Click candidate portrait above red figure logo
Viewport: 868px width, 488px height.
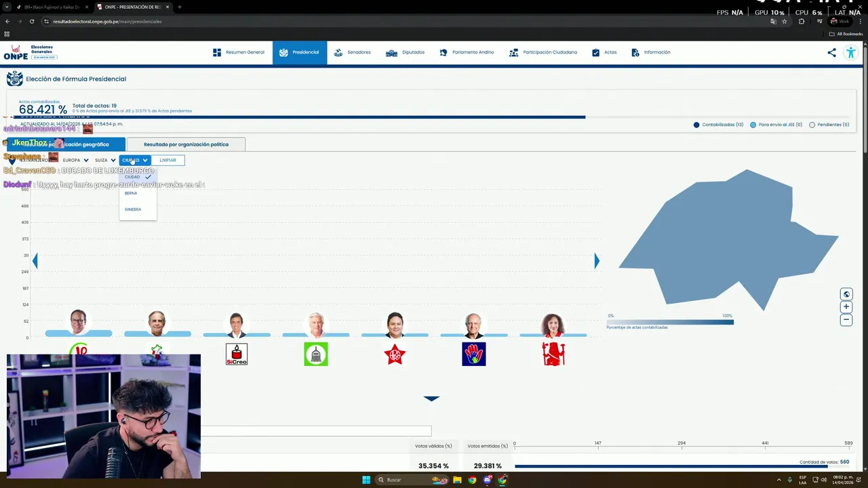553,325
